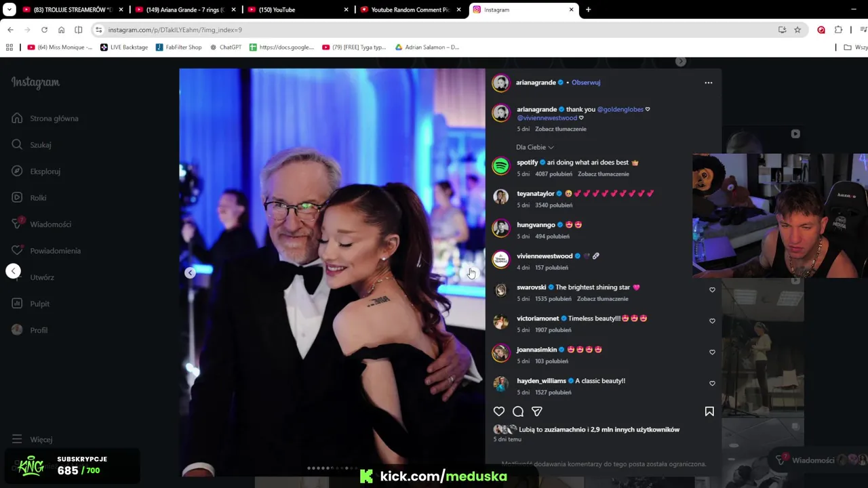The width and height of the screenshot is (868, 488).
Task: View the 2,9 mln innych użytkowników likes list
Action: click(x=635, y=430)
